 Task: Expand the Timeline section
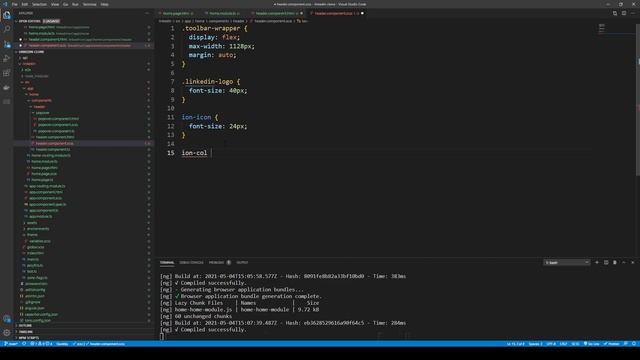[x=25, y=332]
